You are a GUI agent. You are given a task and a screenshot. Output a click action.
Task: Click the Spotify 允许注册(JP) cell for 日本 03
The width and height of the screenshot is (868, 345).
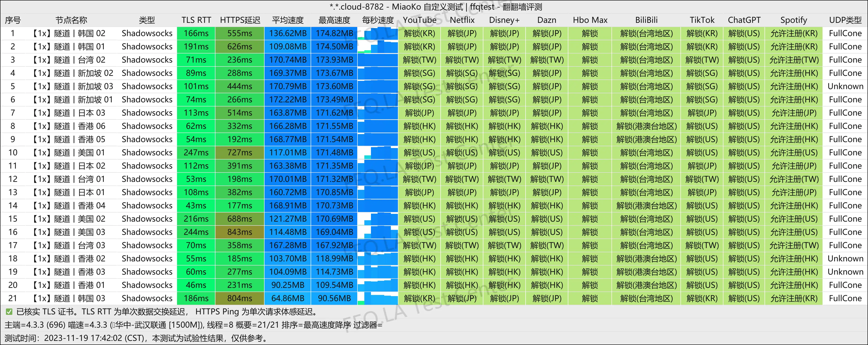(x=794, y=113)
